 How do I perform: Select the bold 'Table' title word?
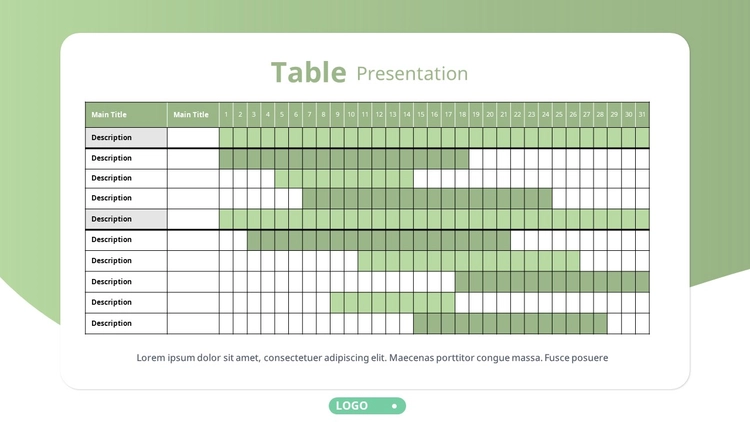[309, 73]
